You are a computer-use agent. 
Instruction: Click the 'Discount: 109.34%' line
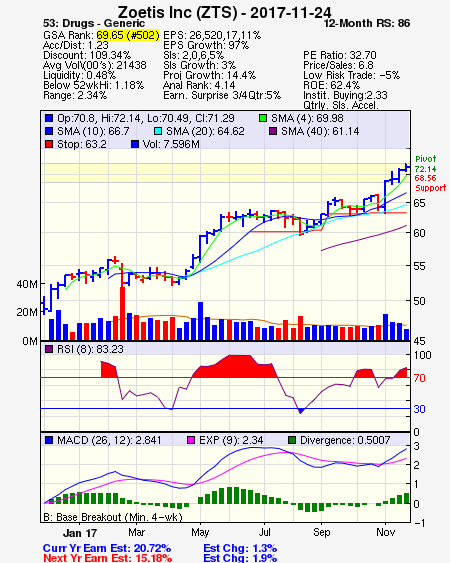pos(87,55)
